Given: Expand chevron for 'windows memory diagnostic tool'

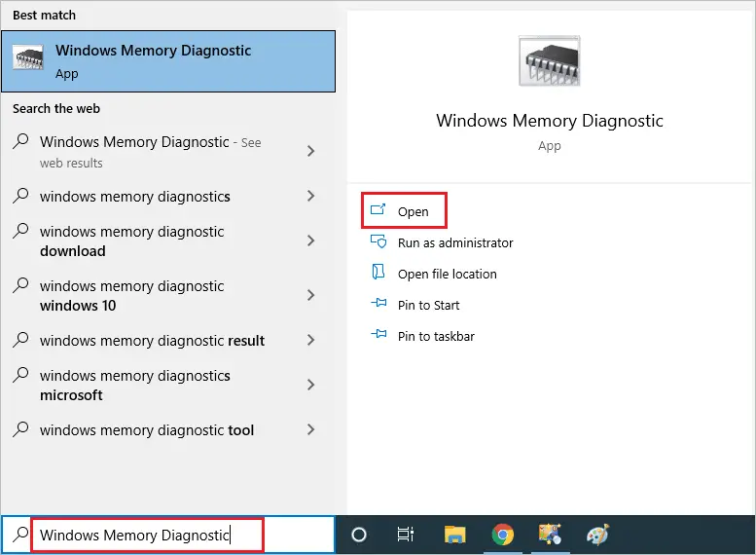Looking at the screenshot, I should click(311, 429).
